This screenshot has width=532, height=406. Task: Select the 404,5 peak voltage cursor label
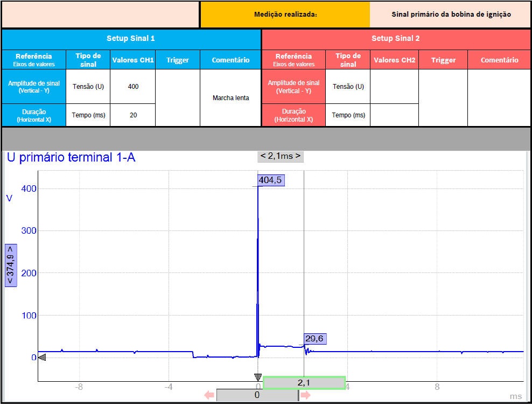coord(270,180)
